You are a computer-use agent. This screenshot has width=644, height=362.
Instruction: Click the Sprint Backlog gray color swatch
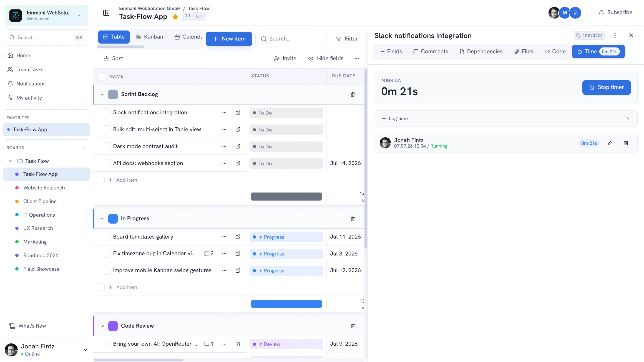pos(113,94)
